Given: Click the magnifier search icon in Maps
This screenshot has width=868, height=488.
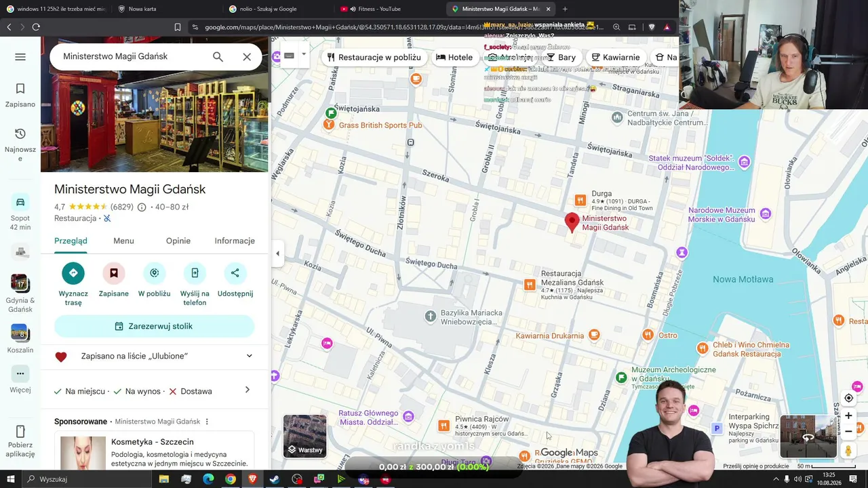Looking at the screenshot, I should [218, 57].
